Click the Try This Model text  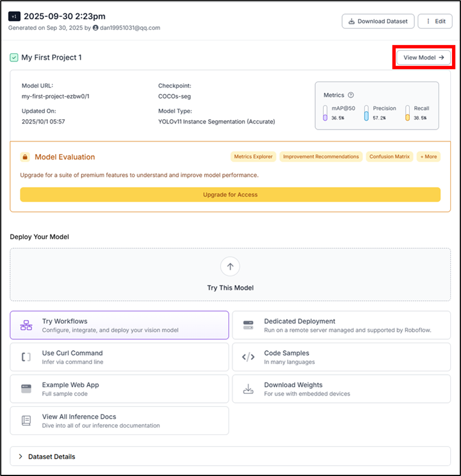[230, 288]
